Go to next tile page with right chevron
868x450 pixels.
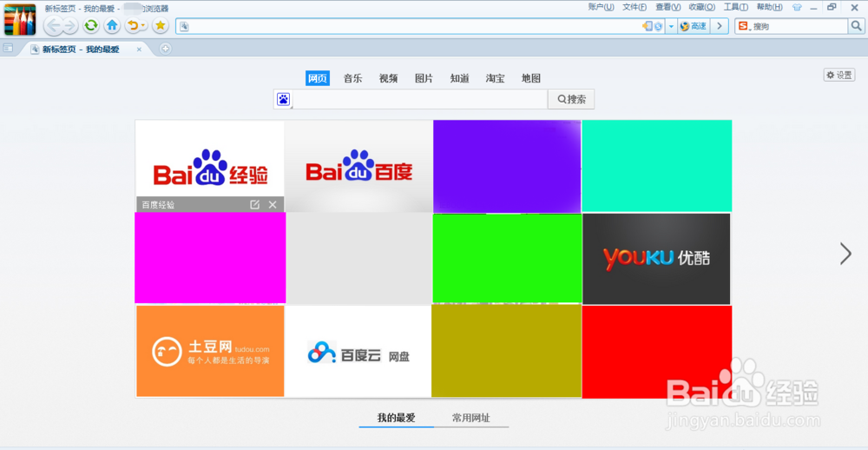tap(845, 254)
